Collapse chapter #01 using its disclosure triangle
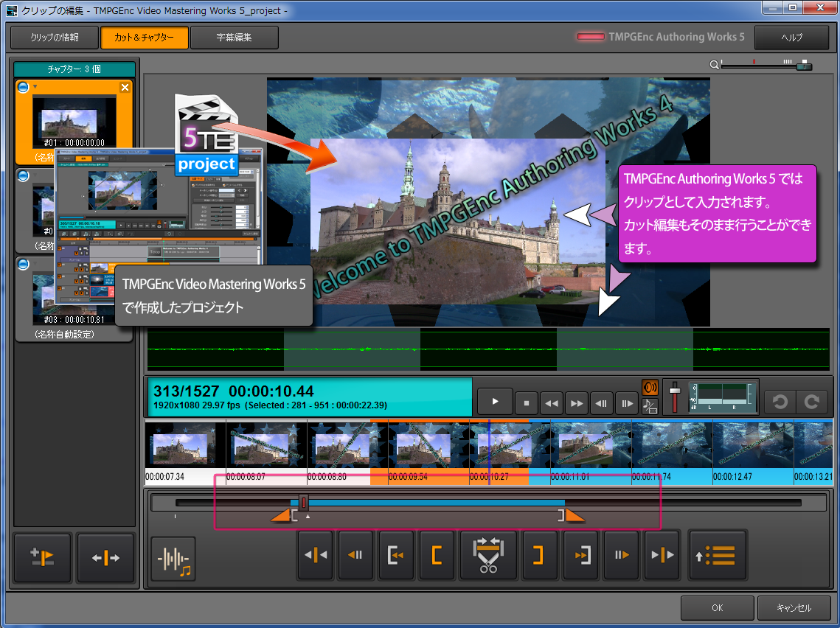This screenshot has width=840, height=628. [33, 86]
